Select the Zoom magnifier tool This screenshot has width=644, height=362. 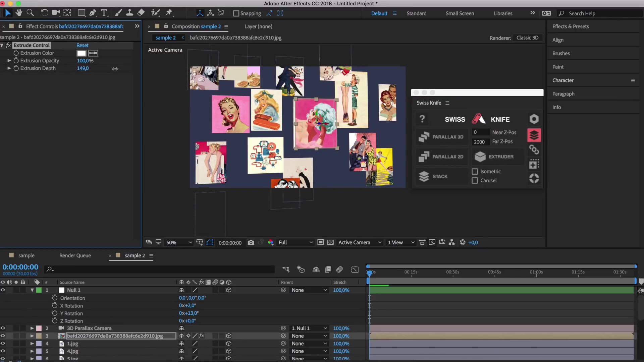click(x=30, y=13)
